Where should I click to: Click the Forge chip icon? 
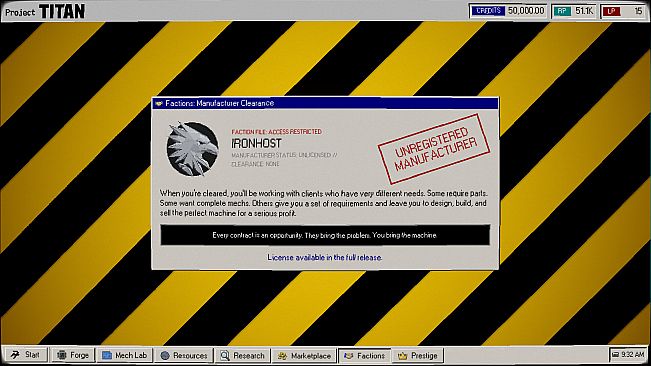pyautogui.click(x=62, y=355)
